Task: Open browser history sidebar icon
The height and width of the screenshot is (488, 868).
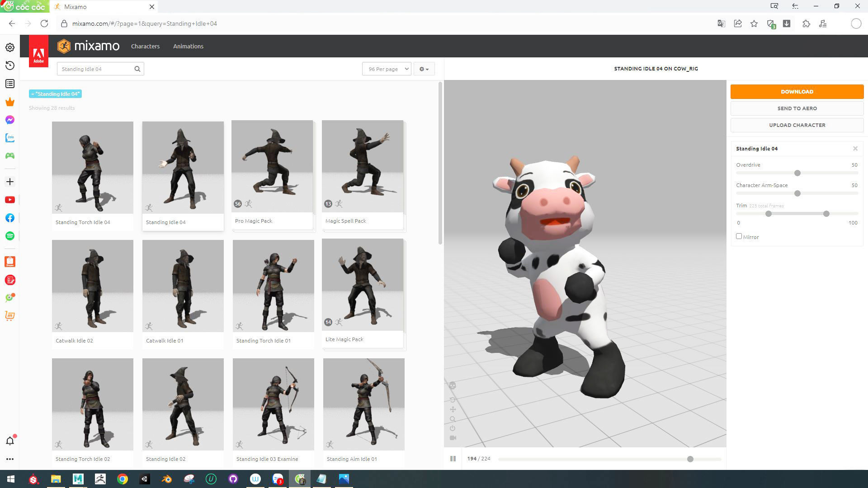Action: point(10,66)
